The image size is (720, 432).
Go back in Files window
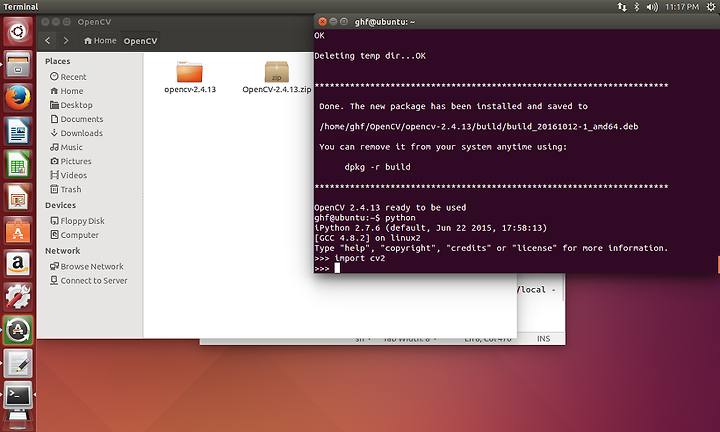point(48,40)
